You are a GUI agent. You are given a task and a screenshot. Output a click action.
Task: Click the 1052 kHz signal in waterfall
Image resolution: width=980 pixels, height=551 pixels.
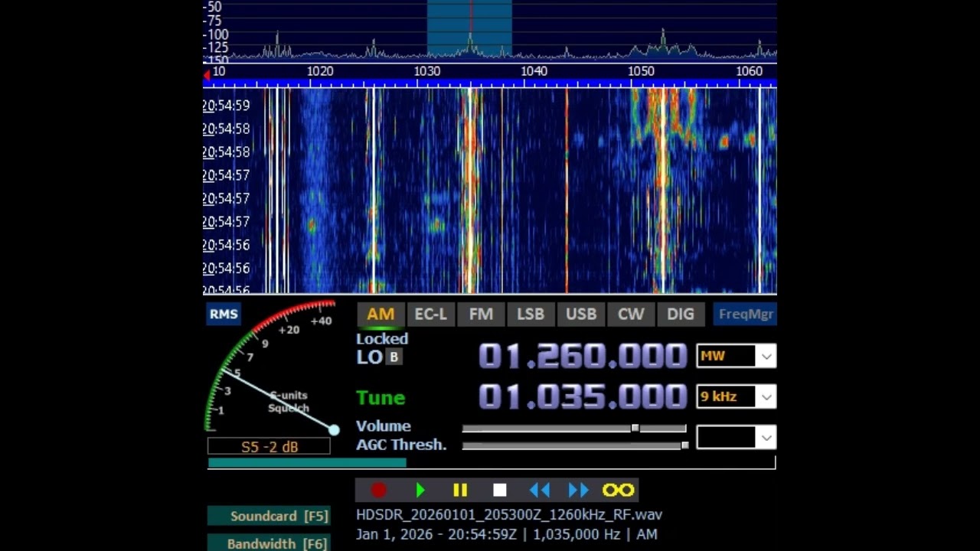coord(663,191)
